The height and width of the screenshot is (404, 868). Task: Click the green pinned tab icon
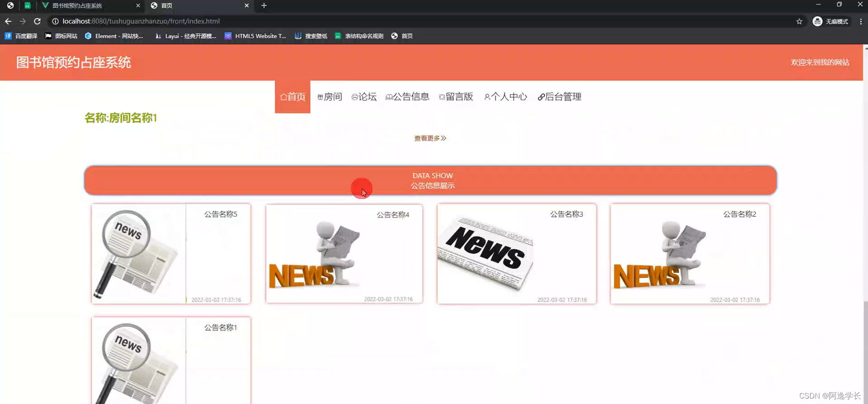(x=28, y=5)
